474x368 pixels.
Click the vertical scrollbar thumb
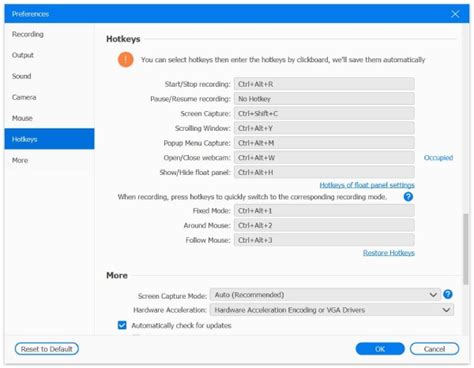(x=465, y=249)
